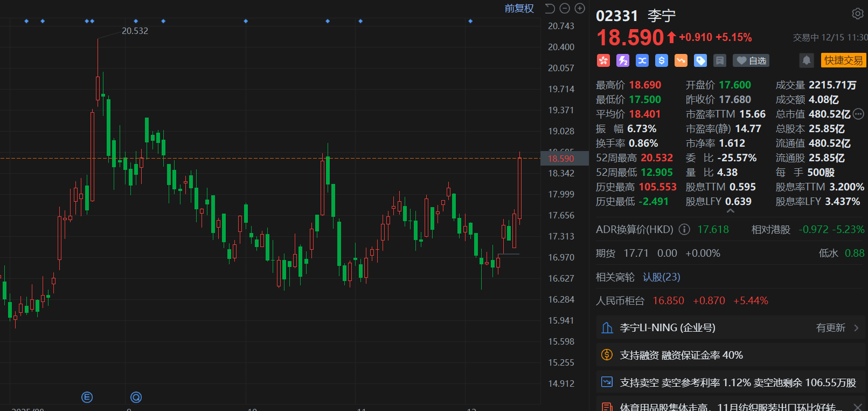Click the blue shuffle arrows icon
This screenshot has width=868, height=411.
click(x=642, y=60)
